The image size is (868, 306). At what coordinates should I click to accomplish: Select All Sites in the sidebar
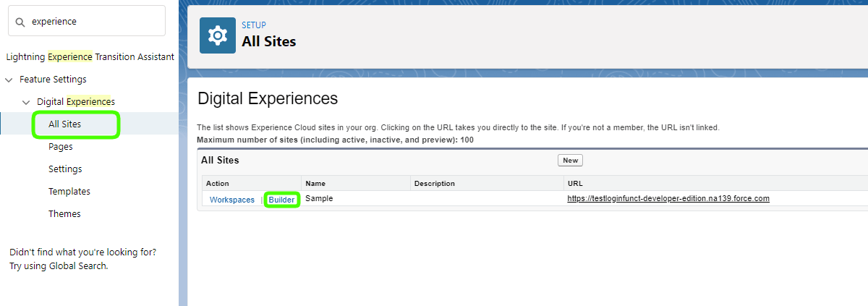click(64, 124)
